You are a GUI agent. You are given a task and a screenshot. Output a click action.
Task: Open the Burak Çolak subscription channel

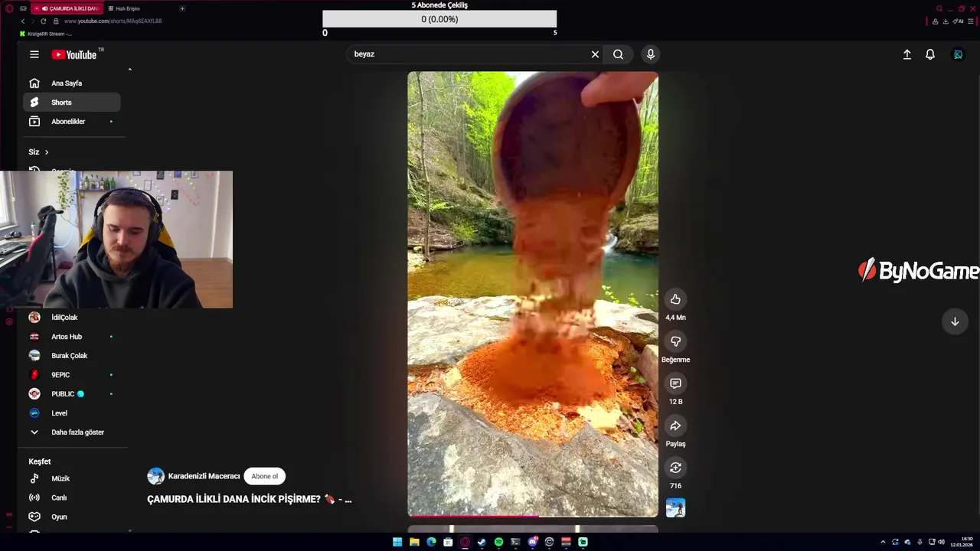[x=72, y=356]
